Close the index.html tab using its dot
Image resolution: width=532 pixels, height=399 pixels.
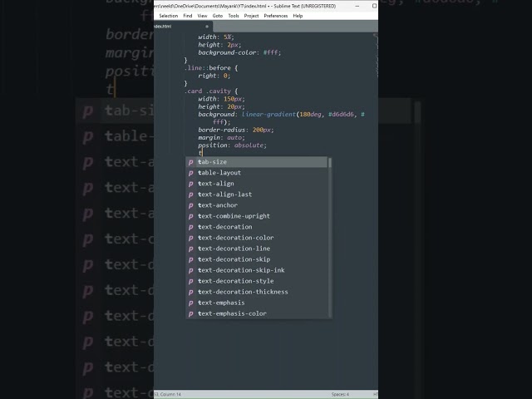tap(207, 26)
